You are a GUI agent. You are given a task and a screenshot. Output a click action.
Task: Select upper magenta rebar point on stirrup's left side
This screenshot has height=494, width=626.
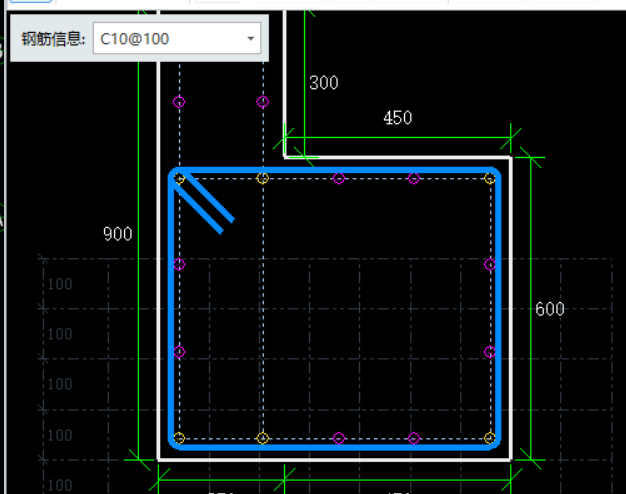pyautogui.click(x=179, y=265)
